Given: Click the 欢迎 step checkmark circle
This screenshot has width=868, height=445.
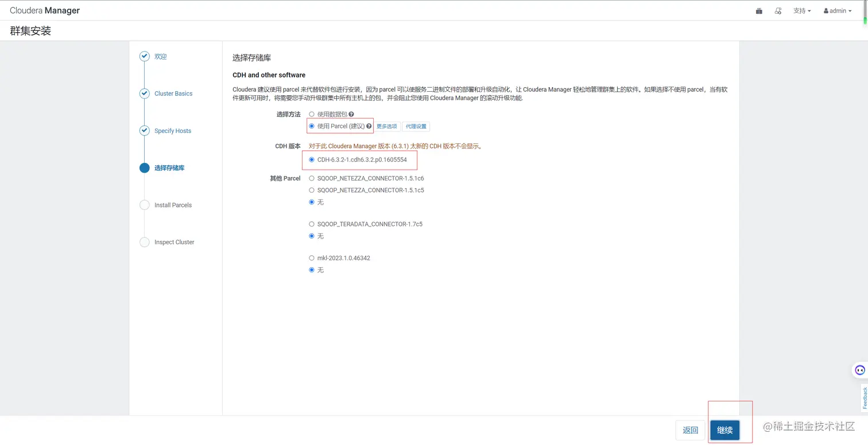Looking at the screenshot, I should pyautogui.click(x=145, y=56).
